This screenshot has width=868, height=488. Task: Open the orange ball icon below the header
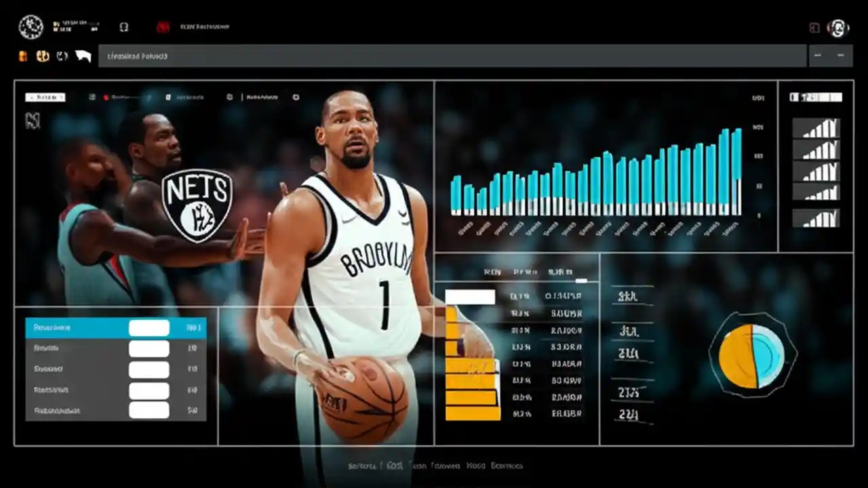pos(22,56)
